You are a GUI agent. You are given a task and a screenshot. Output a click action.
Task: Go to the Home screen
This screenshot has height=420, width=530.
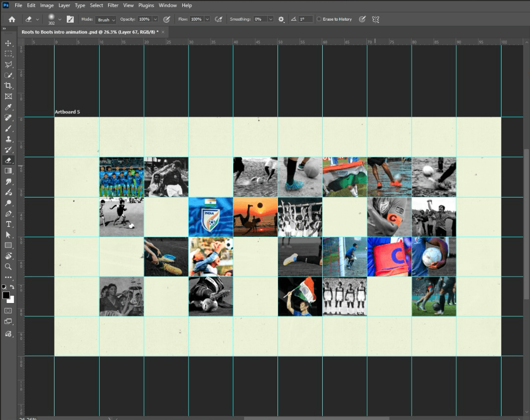point(12,19)
